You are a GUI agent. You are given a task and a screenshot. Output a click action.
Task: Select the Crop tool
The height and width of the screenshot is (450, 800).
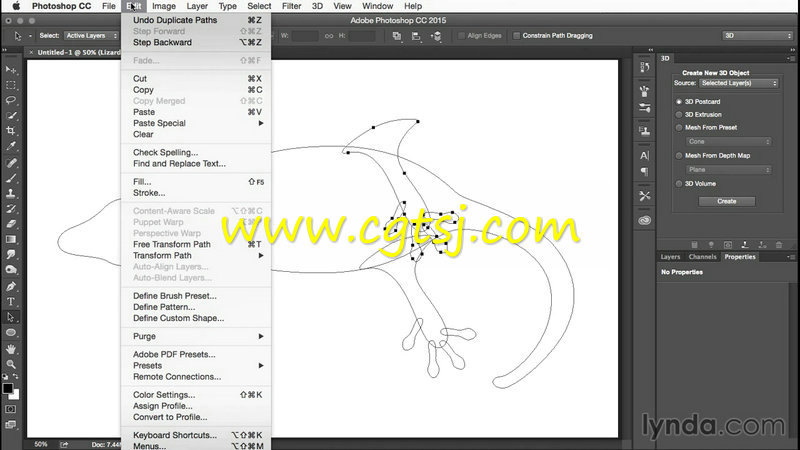11,131
